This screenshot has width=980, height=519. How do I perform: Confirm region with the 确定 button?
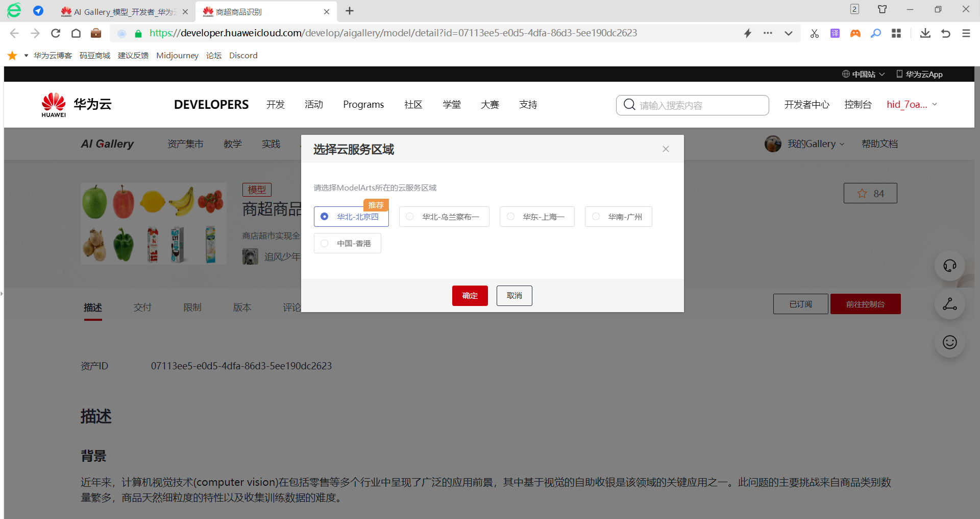click(x=470, y=296)
